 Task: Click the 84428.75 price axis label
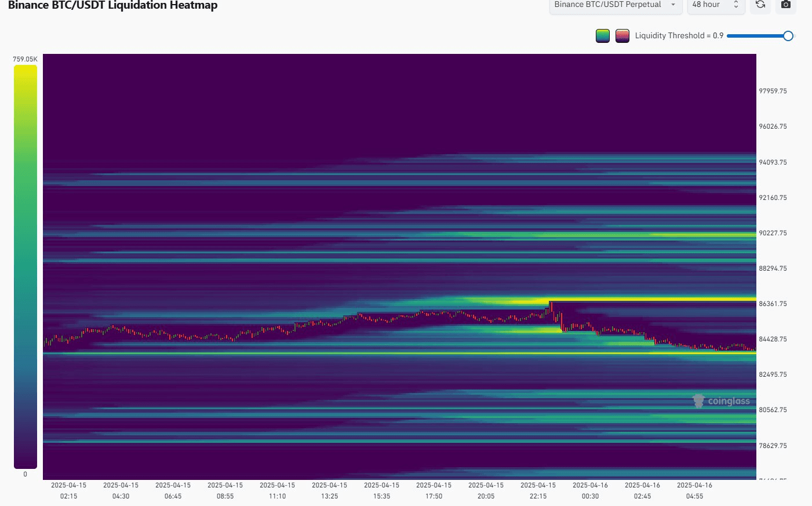click(x=773, y=339)
